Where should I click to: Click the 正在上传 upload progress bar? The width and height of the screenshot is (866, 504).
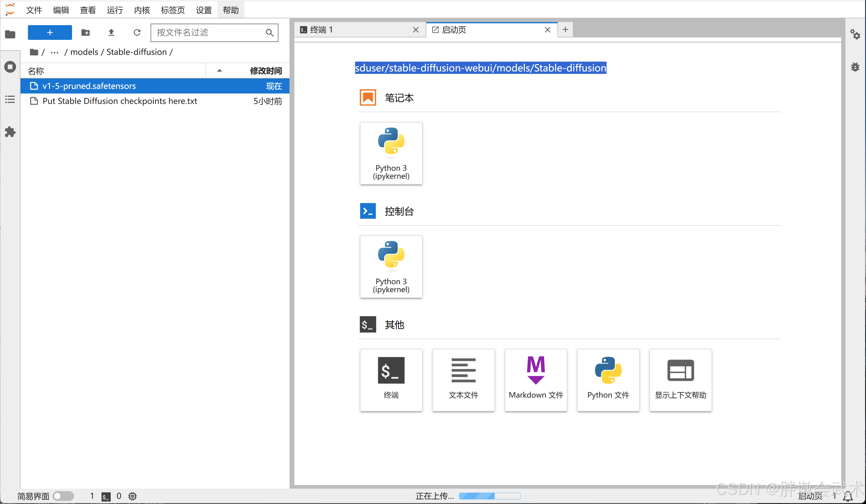click(489, 496)
